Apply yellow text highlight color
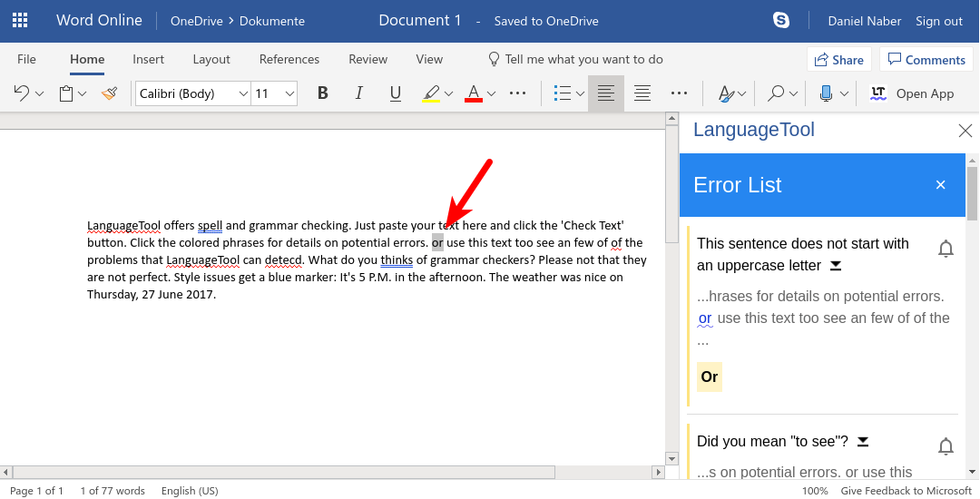Screen dimensions: 980x499 pyautogui.click(x=431, y=93)
